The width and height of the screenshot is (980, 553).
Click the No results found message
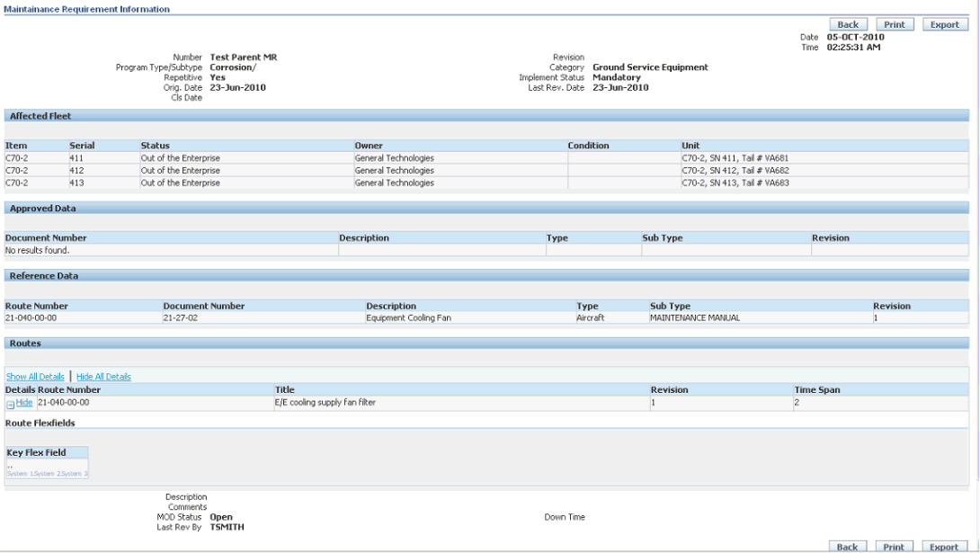pos(38,250)
